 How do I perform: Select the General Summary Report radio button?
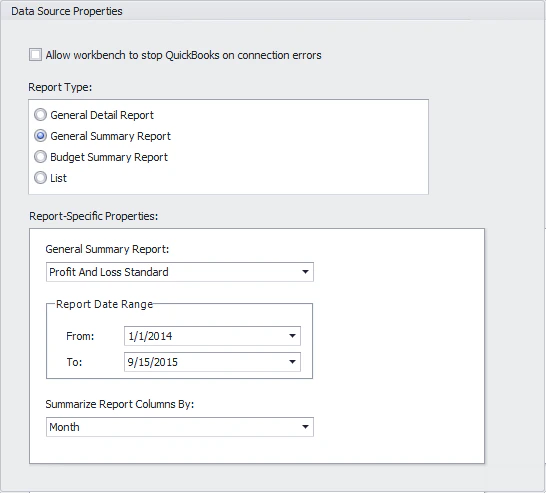pos(40,135)
